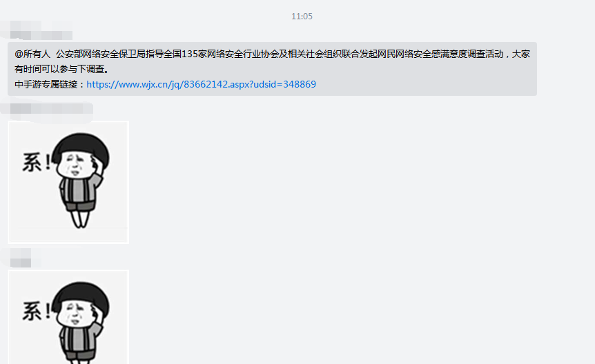Click the 公安部网络安全保卫局 text
595x364 pixels.
[101, 54]
